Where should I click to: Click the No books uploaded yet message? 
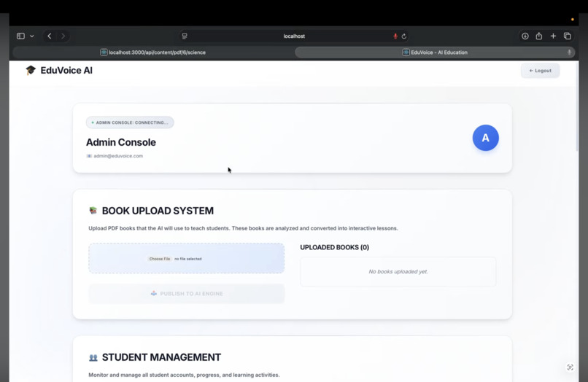point(398,272)
